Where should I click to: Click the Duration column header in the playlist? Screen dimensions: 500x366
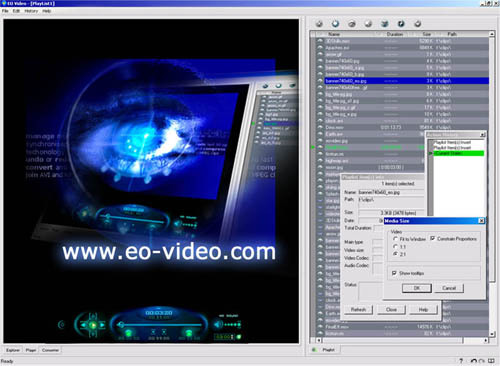(x=395, y=34)
